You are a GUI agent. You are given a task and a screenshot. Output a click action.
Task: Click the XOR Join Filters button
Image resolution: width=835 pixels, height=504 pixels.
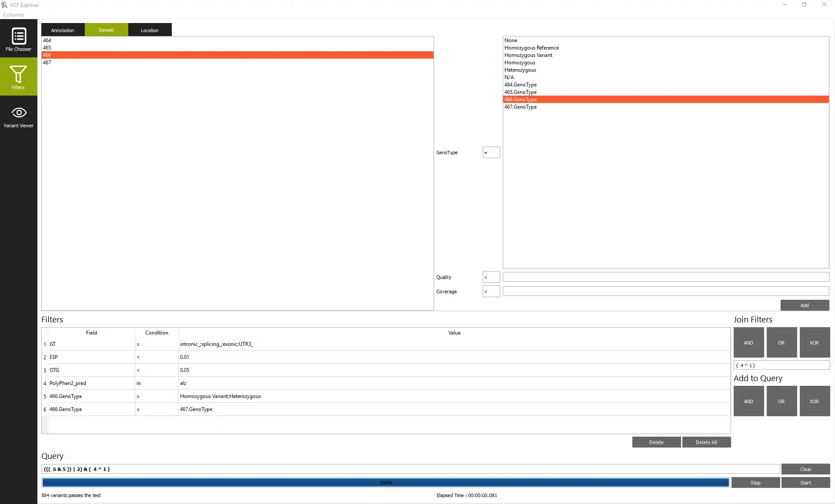pos(815,342)
